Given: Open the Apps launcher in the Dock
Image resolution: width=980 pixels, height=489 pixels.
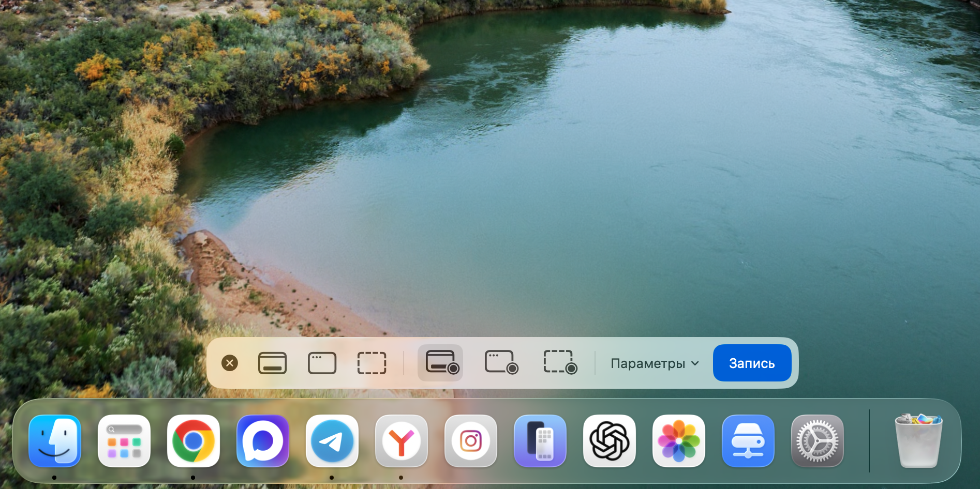Looking at the screenshot, I should [124, 441].
